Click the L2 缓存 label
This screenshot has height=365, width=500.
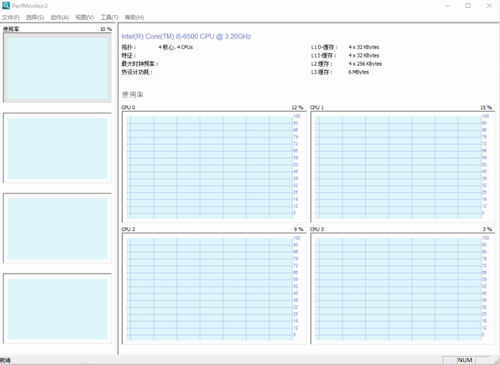click(322, 64)
